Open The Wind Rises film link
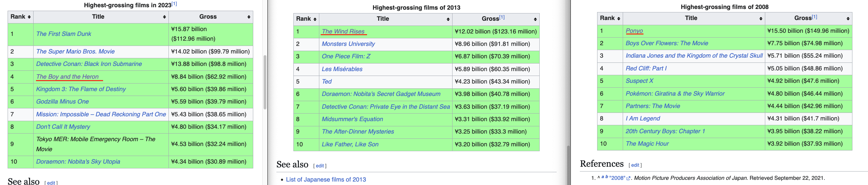 click(x=343, y=31)
